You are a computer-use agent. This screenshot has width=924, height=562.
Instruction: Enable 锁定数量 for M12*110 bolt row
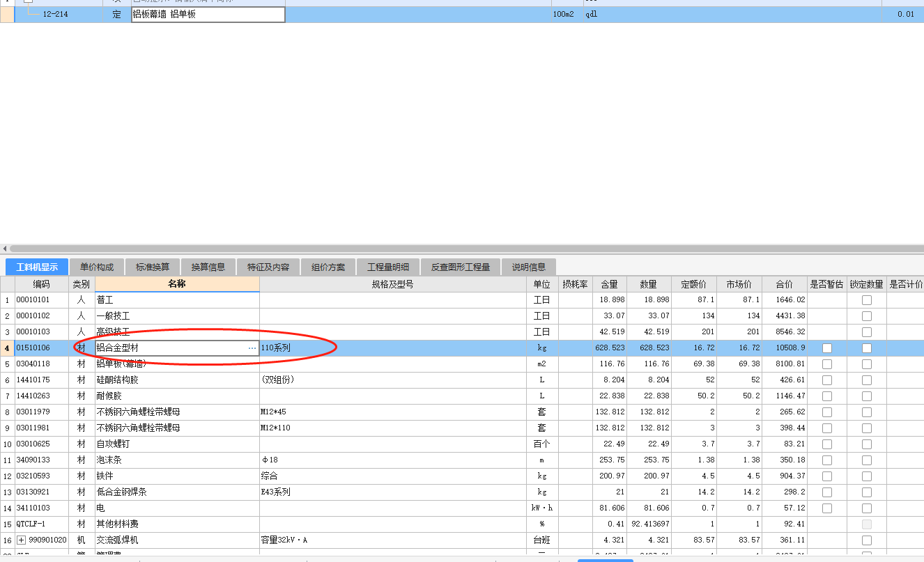867,428
